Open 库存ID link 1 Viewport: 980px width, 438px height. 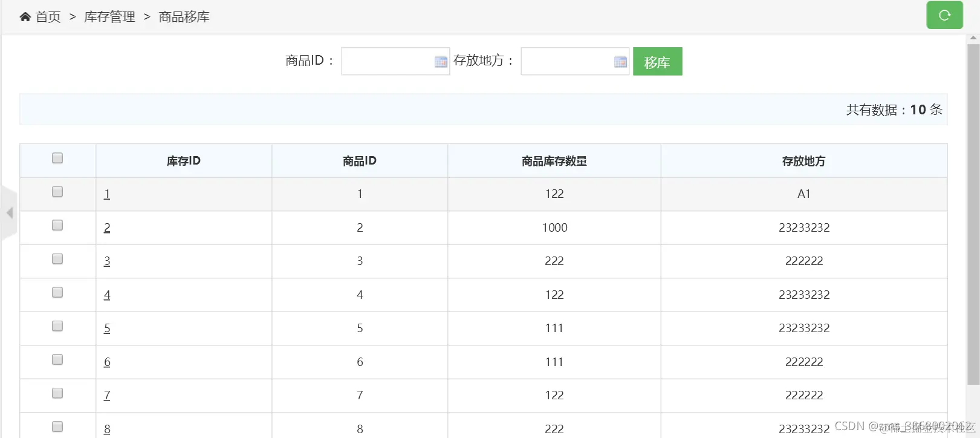pos(107,194)
